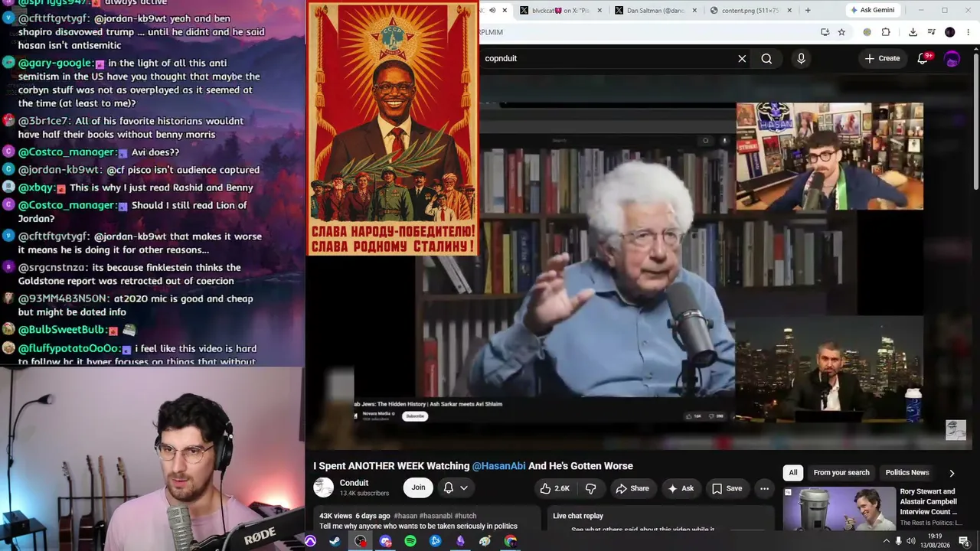
Task: Bookmark this page with the star icon
Action: (841, 32)
